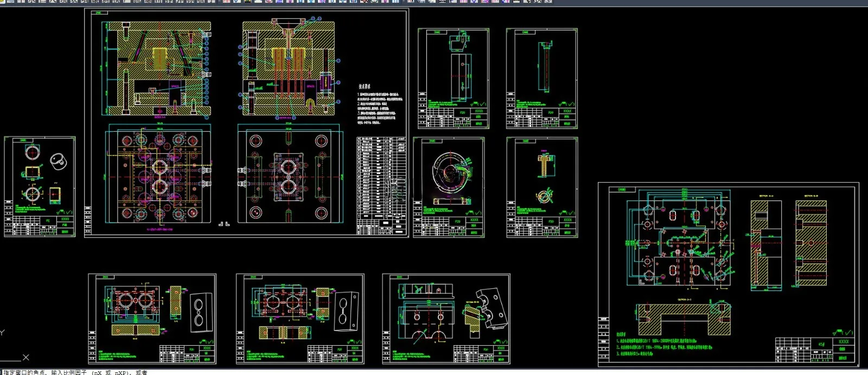The height and width of the screenshot is (375, 868).
Task: Click the long slender pin part drawing
Action: (x=544, y=67)
